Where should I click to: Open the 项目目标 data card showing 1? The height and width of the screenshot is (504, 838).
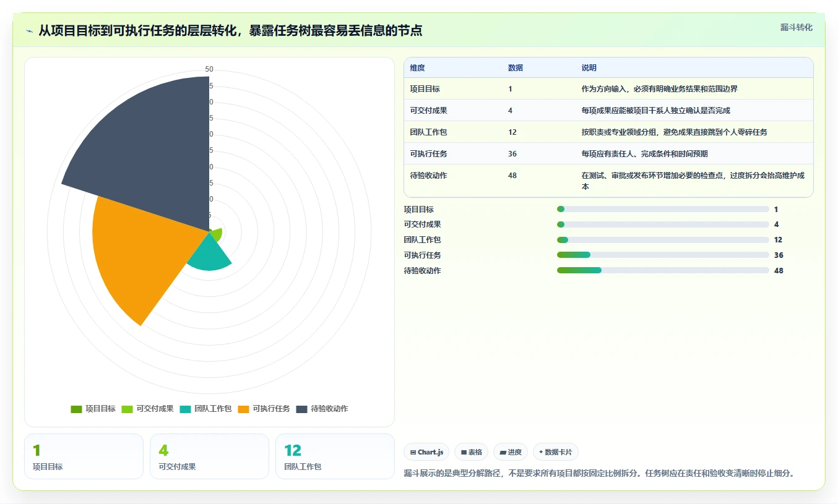tap(84, 456)
